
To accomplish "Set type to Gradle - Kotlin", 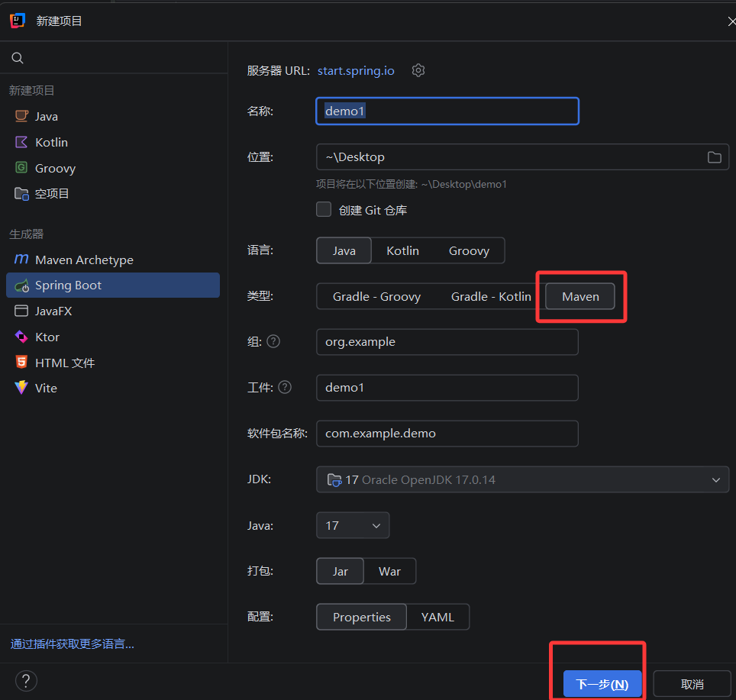I will [491, 296].
